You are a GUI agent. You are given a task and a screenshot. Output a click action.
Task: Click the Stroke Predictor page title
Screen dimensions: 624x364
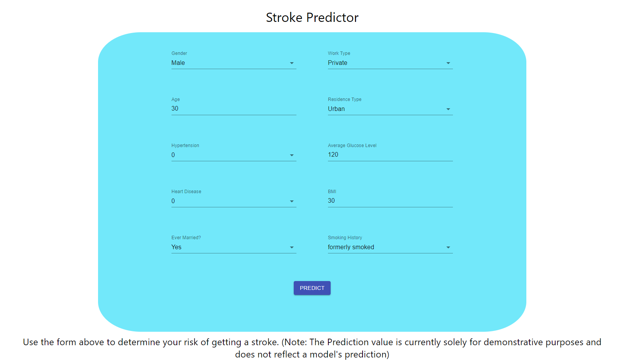(x=312, y=17)
